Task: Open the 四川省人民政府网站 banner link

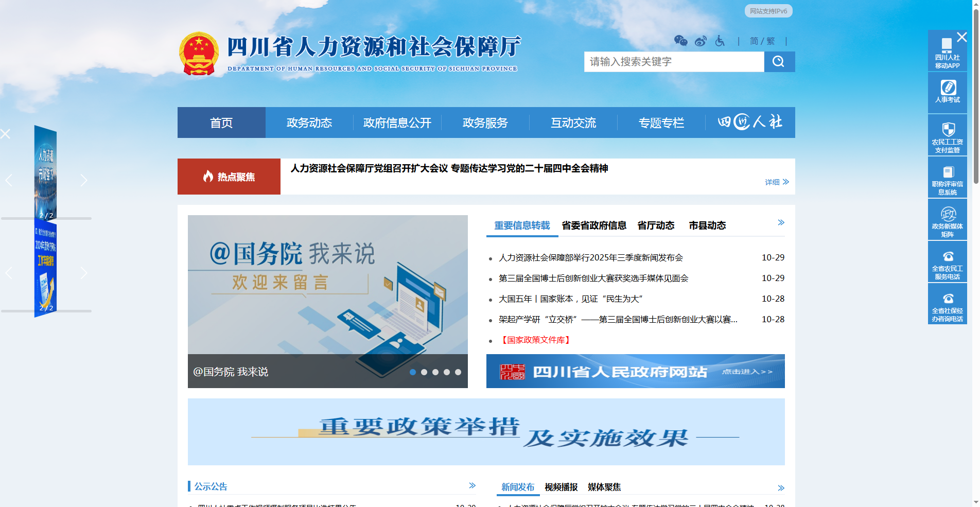Action: 635,372
